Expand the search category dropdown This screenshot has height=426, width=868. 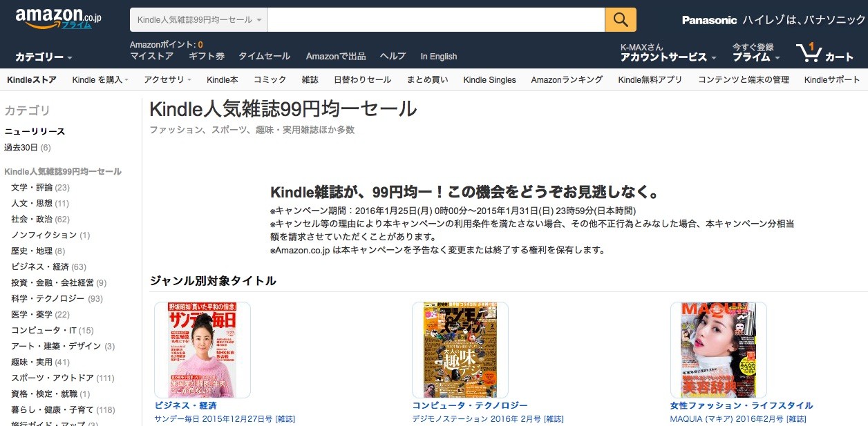(199, 20)
